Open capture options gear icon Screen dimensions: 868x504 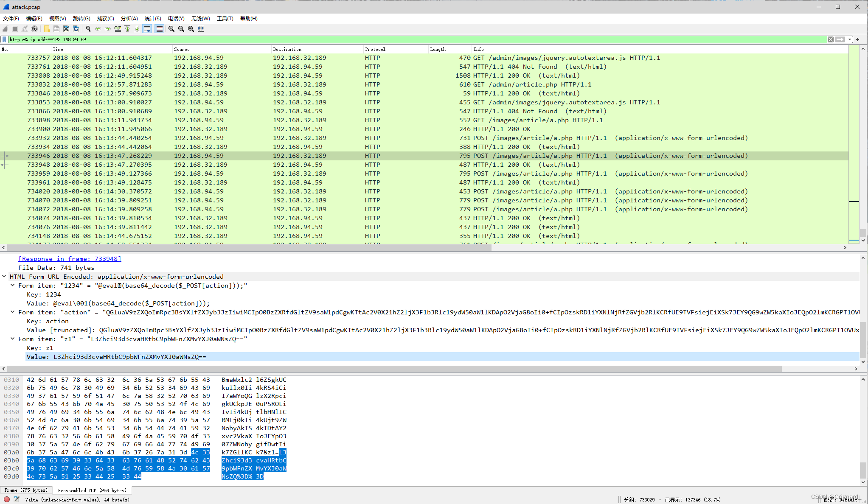click(34, 29)
